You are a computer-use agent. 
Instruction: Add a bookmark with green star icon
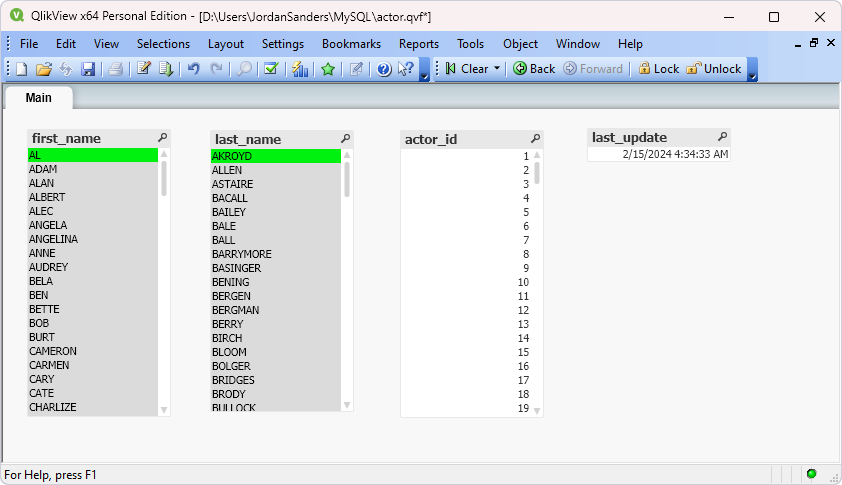point(328,69)
